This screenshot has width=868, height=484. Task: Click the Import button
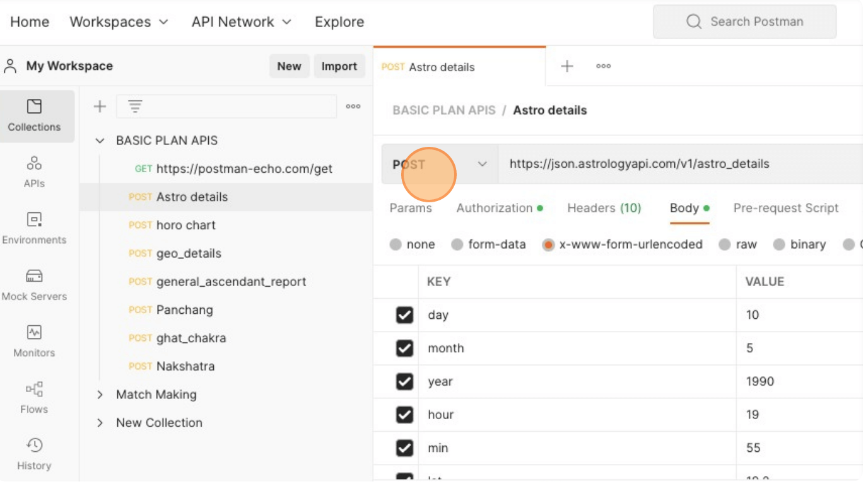(x=339, y=66)
